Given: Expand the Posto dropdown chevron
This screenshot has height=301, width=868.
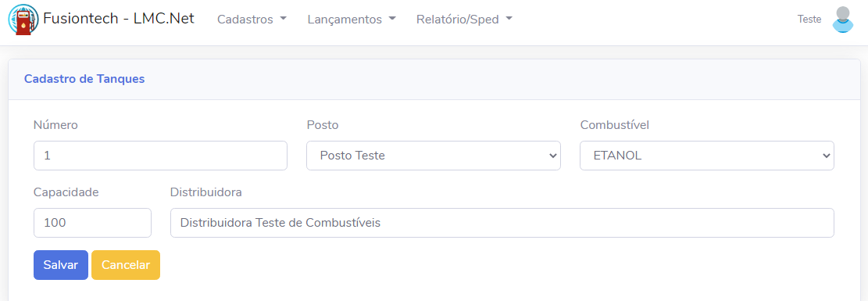Looking at the screenshot, I should point(552,156).
